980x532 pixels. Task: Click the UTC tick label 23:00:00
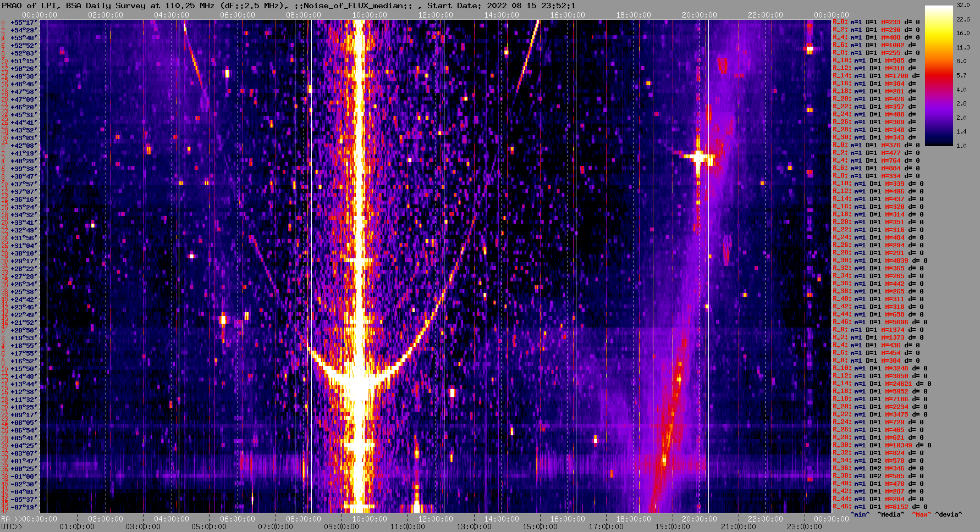click(x=805, y=527)
